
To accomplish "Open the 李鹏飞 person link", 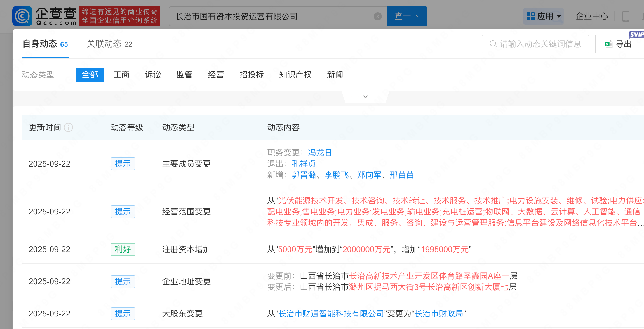I will (337, 175).
